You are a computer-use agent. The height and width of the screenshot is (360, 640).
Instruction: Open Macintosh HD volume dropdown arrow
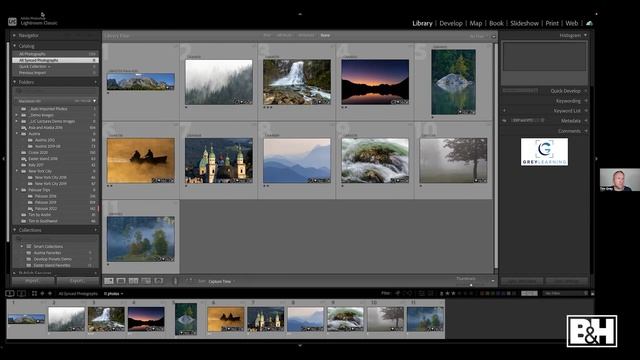[x=94, y=101]
